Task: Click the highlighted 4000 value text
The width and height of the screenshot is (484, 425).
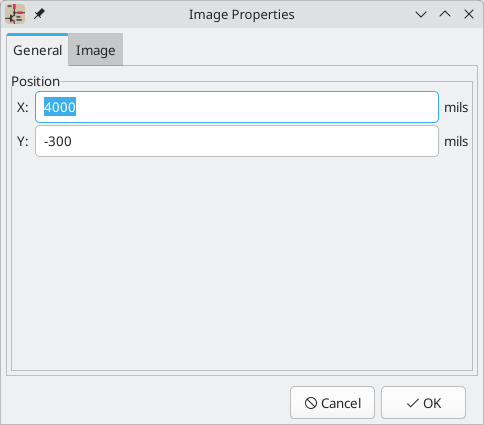Action: (x=60, y=107)
